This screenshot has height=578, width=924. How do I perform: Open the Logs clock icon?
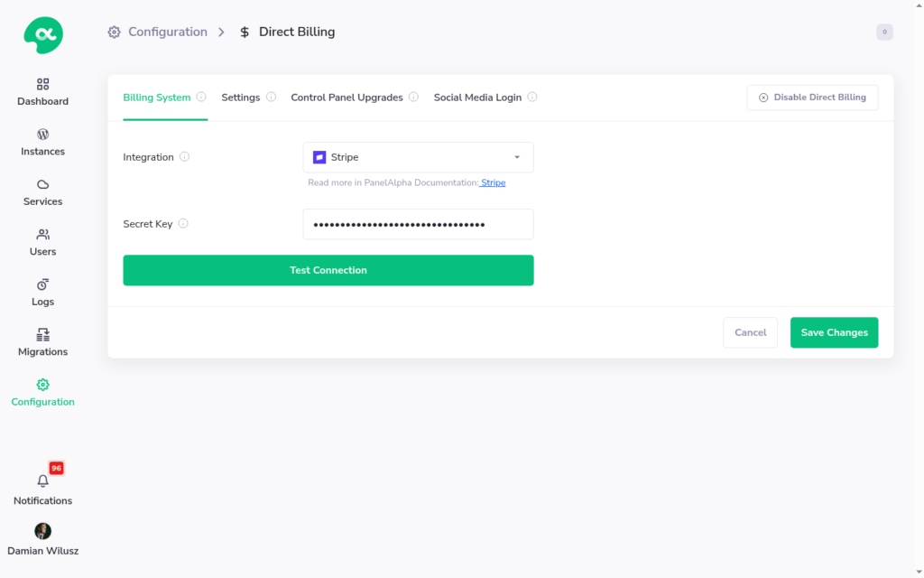[x=43, y=284]
